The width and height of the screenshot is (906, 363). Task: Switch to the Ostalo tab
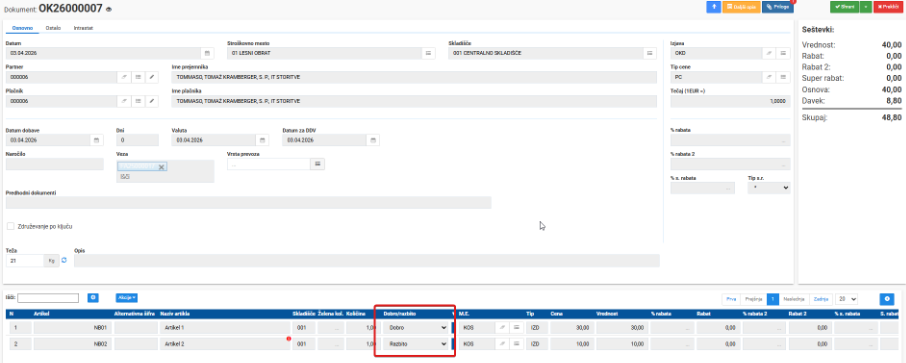click(53, 28)
